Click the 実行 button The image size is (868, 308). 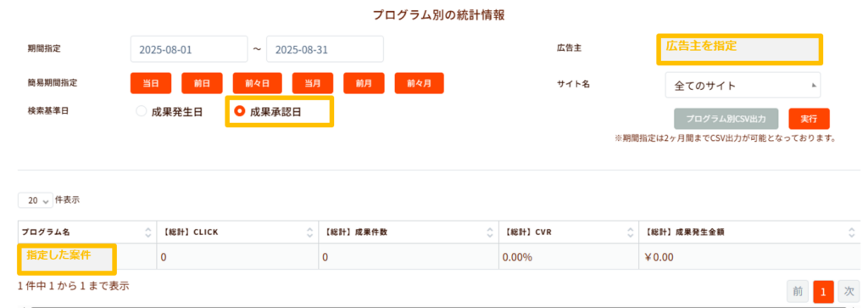[809, 119]
